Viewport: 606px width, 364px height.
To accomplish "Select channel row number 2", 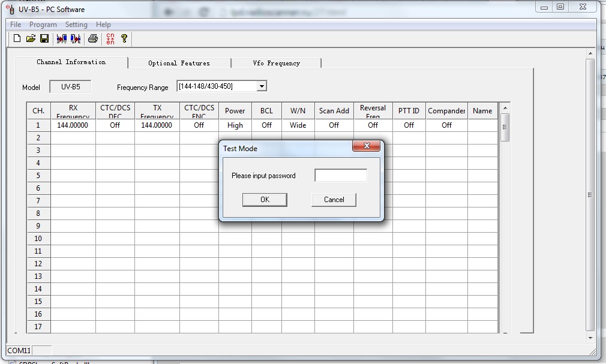I will coord(38,138).
